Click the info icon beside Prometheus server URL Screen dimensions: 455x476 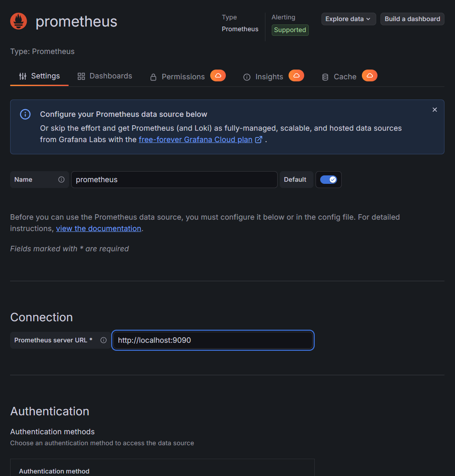pos(104,340)
